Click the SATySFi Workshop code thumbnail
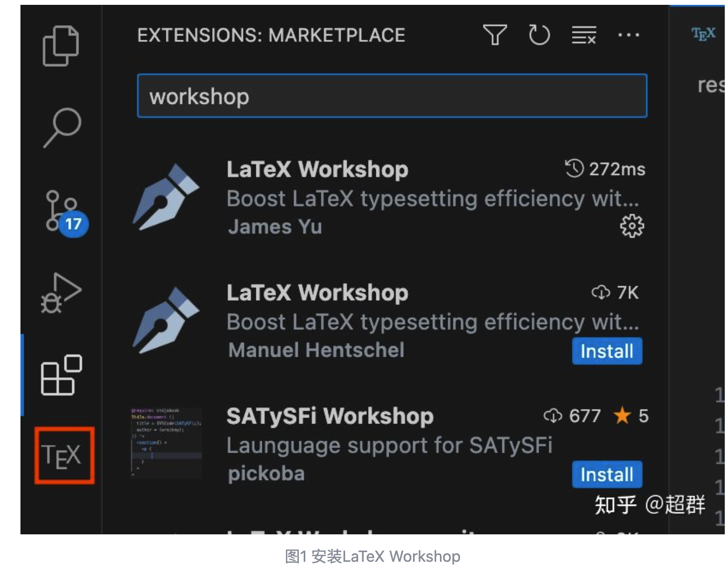This screenshot has height=579, width=728. tap(166, 443)
